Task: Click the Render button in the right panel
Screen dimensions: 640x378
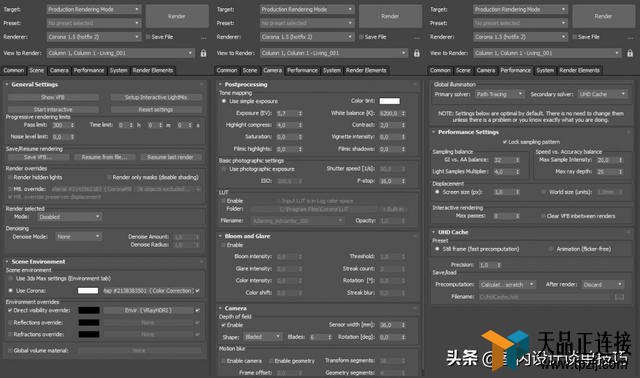Action: coord(603,16)
